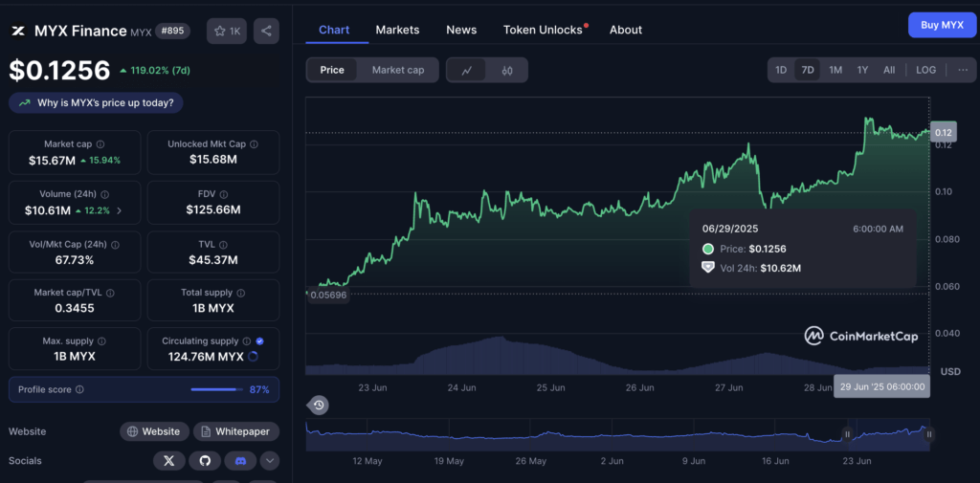The width and height of the screenshot is (980, 483).
Task: Click the Profile score progress bar
Action: point(217,389)
